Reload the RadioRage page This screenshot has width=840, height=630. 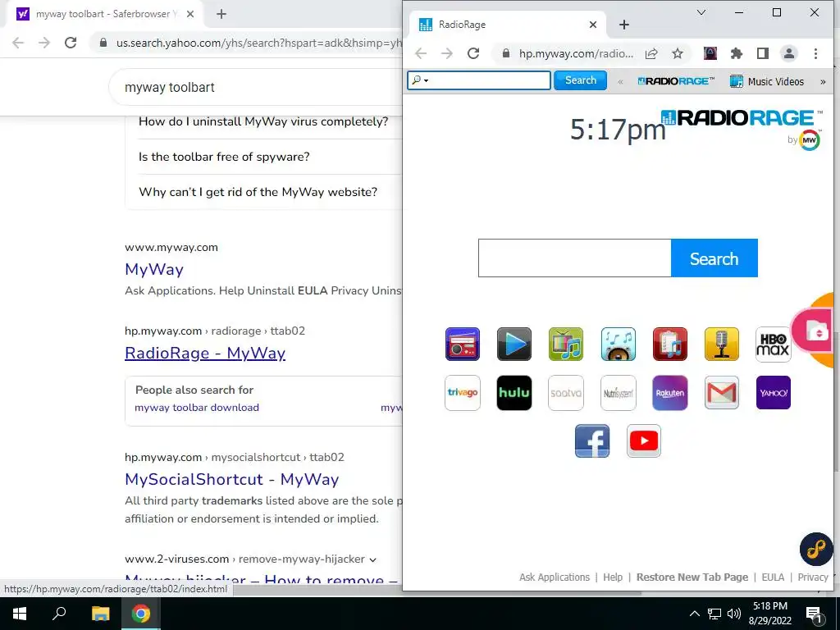473,53
